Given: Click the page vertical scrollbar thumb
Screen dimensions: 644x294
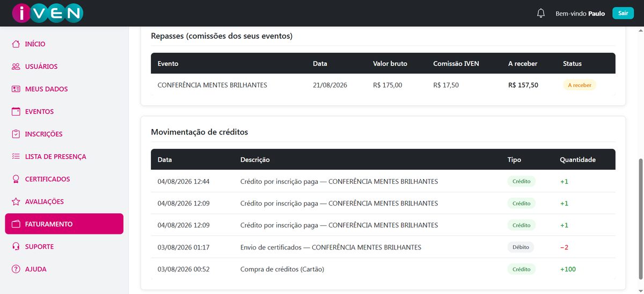Looking at the screenshot, I should (641, 223).
